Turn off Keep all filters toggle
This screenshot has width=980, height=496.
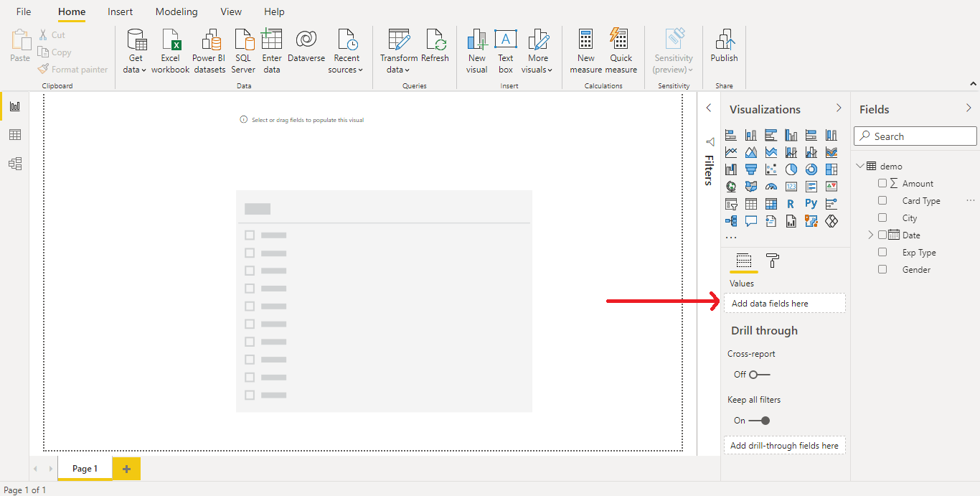759,421
